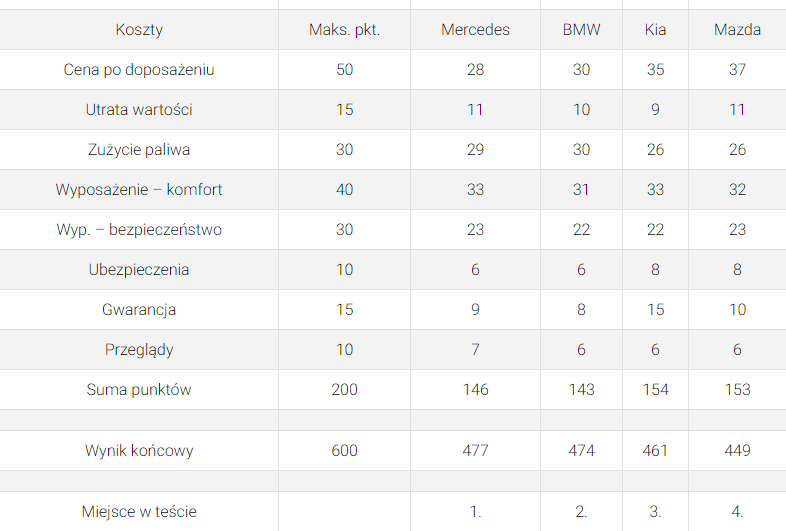Click the Ubezpieczenia row label

coord(139,270)
